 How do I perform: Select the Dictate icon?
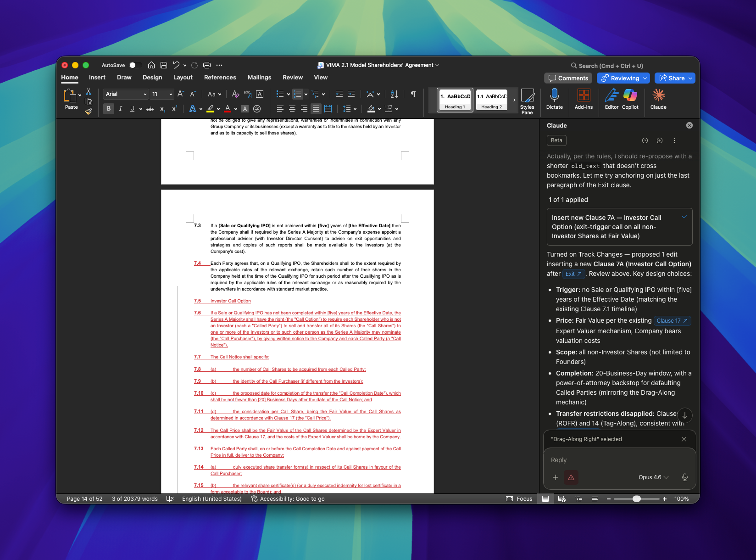coord(554,100)
